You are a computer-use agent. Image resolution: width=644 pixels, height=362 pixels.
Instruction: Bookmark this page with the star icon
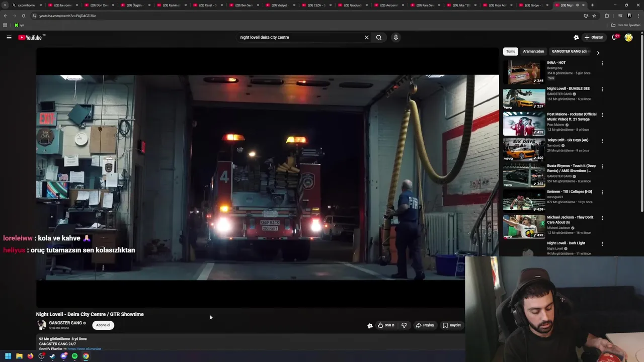(x=594, y=16)
